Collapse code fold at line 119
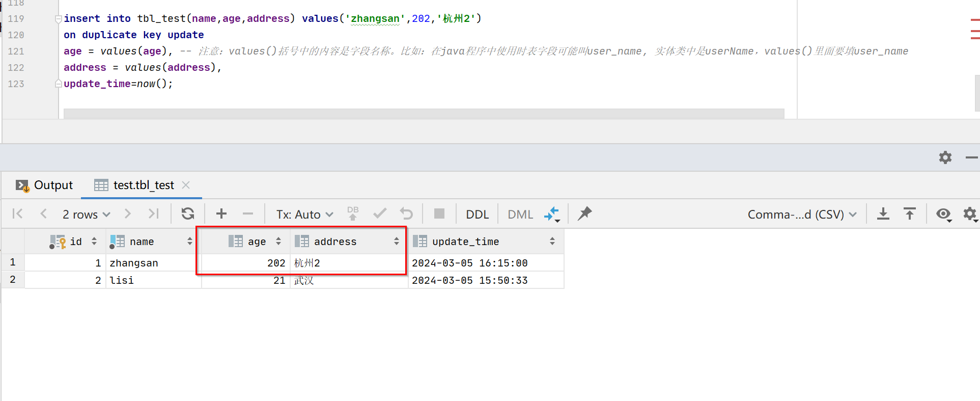The width and height of the screenshot is (980, 401). tap(59, 19)
